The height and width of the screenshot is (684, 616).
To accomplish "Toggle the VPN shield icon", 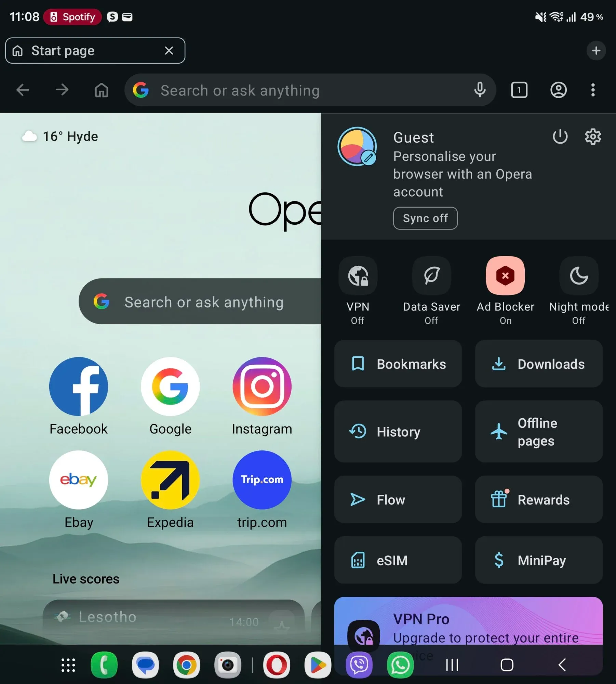I will [358, 276].
